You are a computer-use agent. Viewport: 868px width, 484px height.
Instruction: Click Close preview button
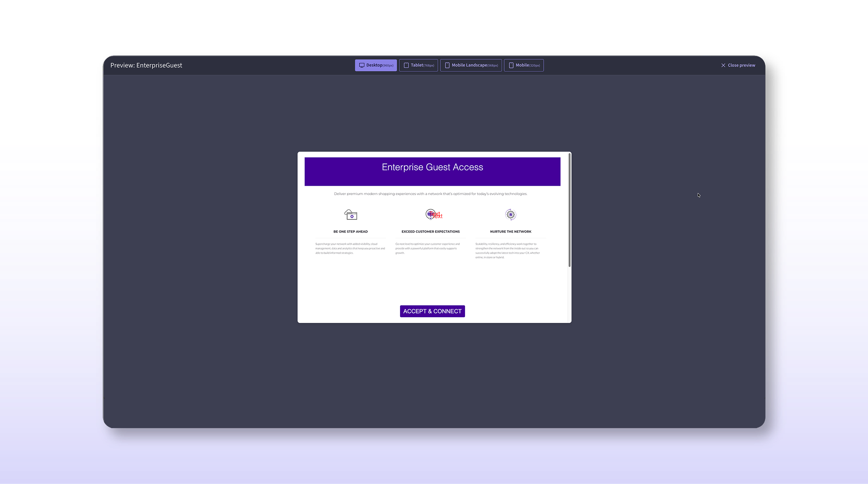coord(738,65)
